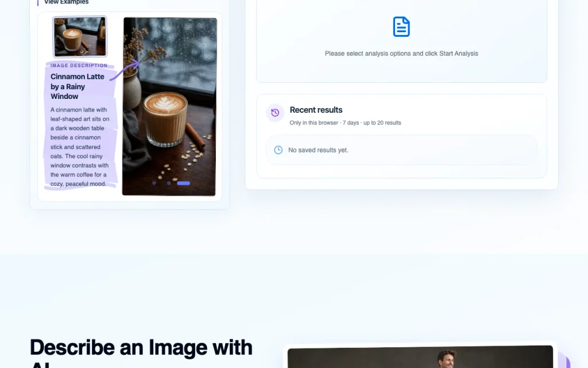
Task: Click the Recent results heading
Action: [x=316, y=110]
